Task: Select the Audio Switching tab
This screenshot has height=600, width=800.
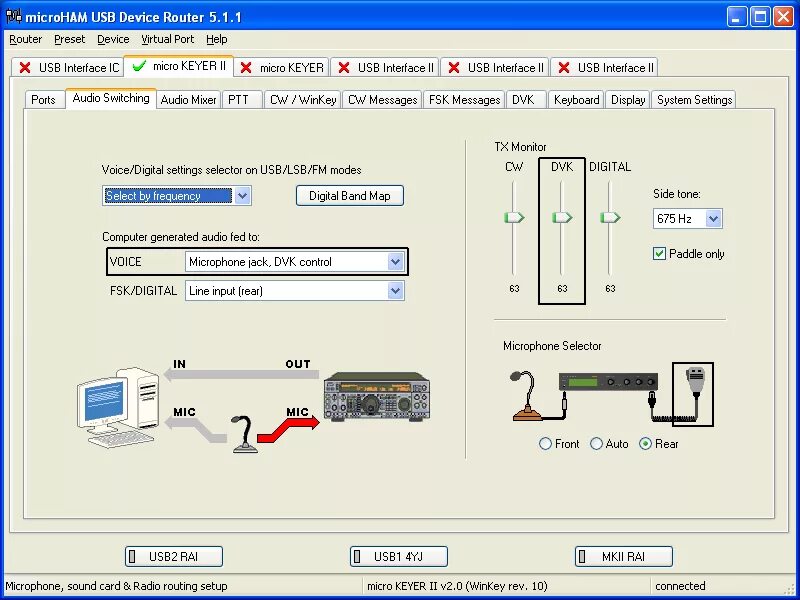Action: coord(111,98)
